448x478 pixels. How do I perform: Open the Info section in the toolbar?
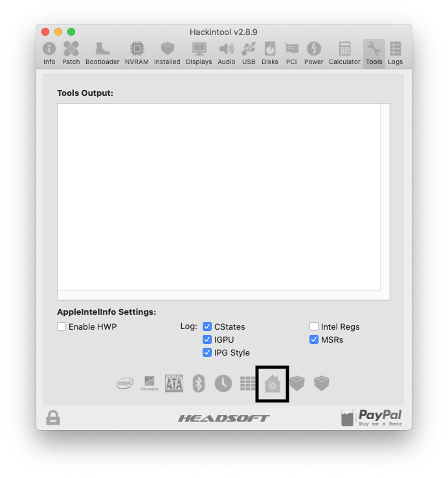pyautogui.click(x=49, y=53)
